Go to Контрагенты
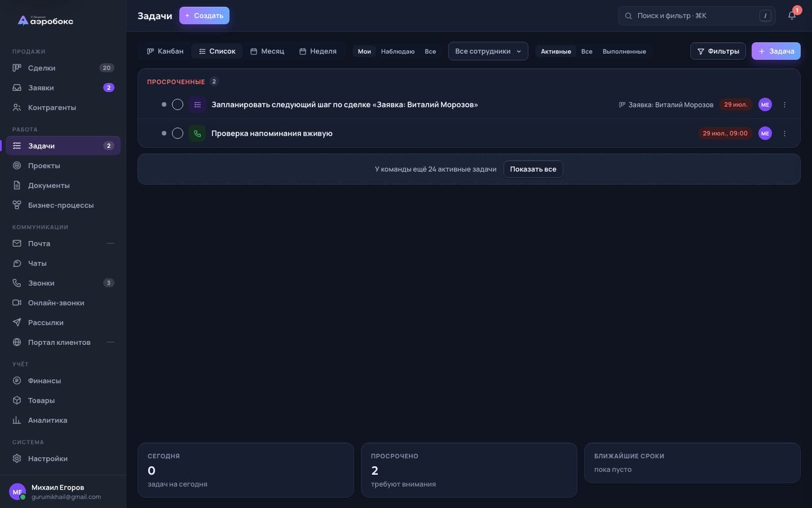 pos(63,107)
